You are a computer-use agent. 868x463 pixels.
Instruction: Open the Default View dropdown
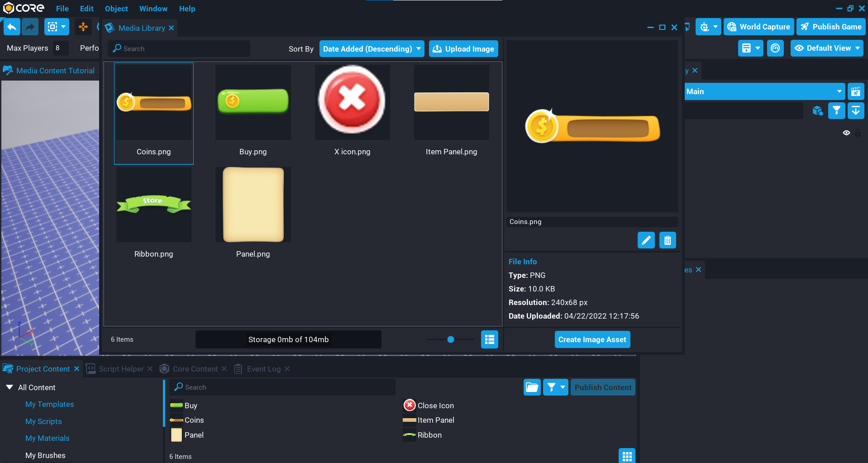pyautogui.click(x=826, y=48)
